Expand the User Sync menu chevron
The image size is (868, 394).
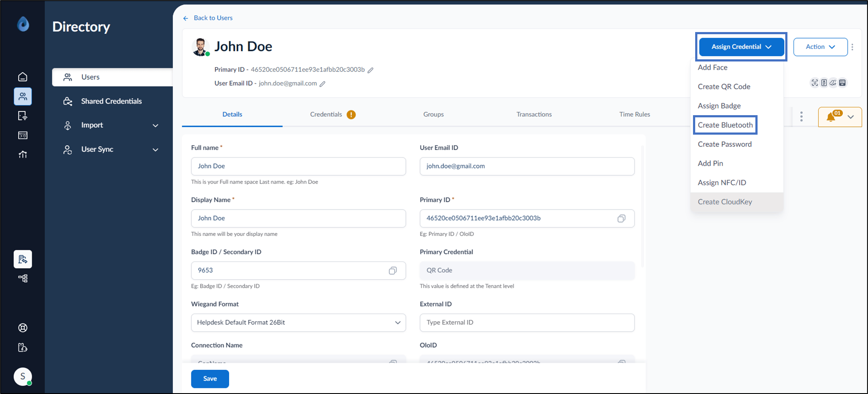[x=155, y=150]
